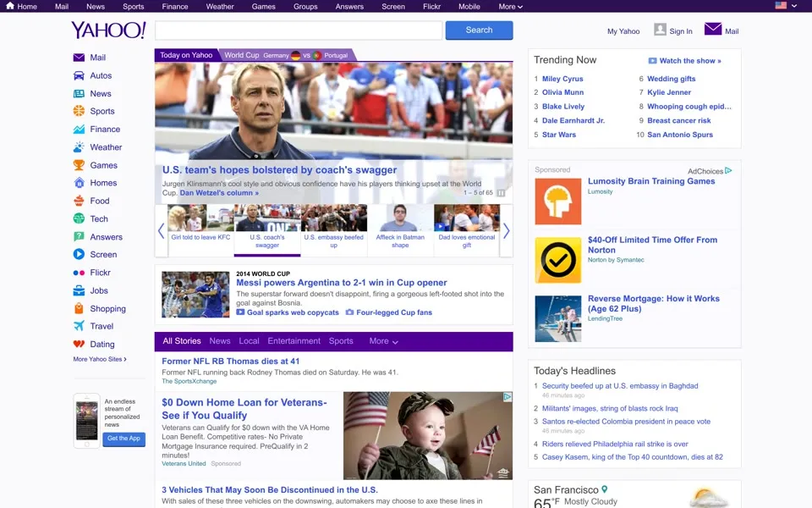Select the U.S. embassy beefed up thumbnail

tap(333, 229)
